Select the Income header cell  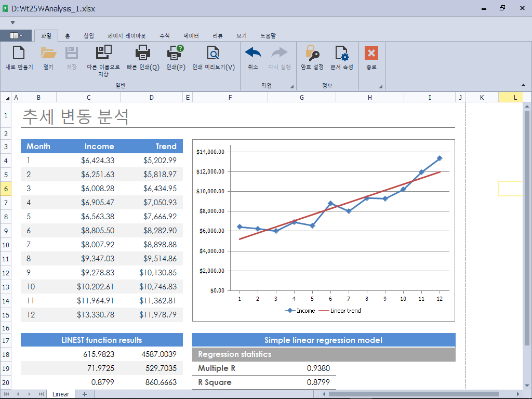click(88, 146)
